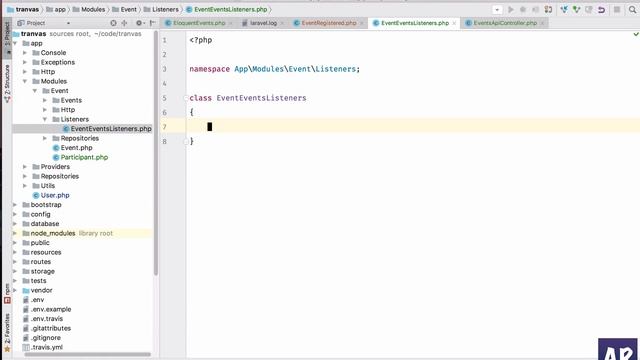Select the EventEventsListeners.php editor tab
Image resolution: width=640 pixels, height=360 pixels.
pyautogui.click(x=415, y=23)
